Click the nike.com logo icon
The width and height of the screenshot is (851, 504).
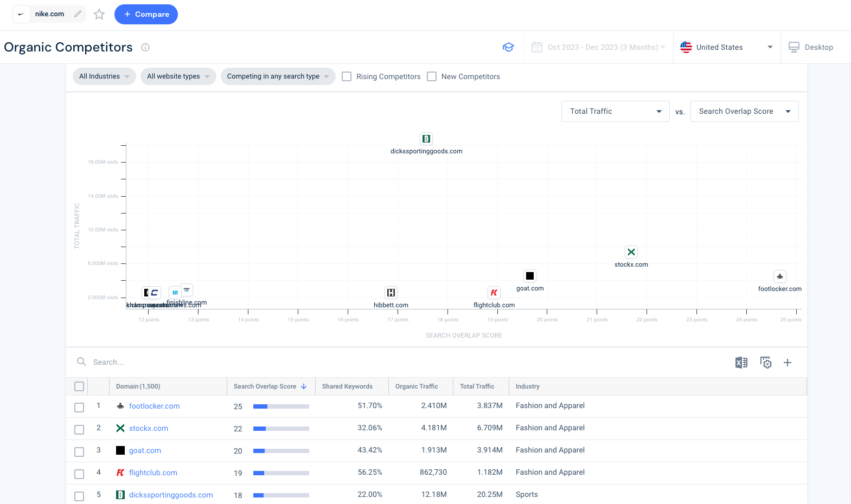(22, 14)
